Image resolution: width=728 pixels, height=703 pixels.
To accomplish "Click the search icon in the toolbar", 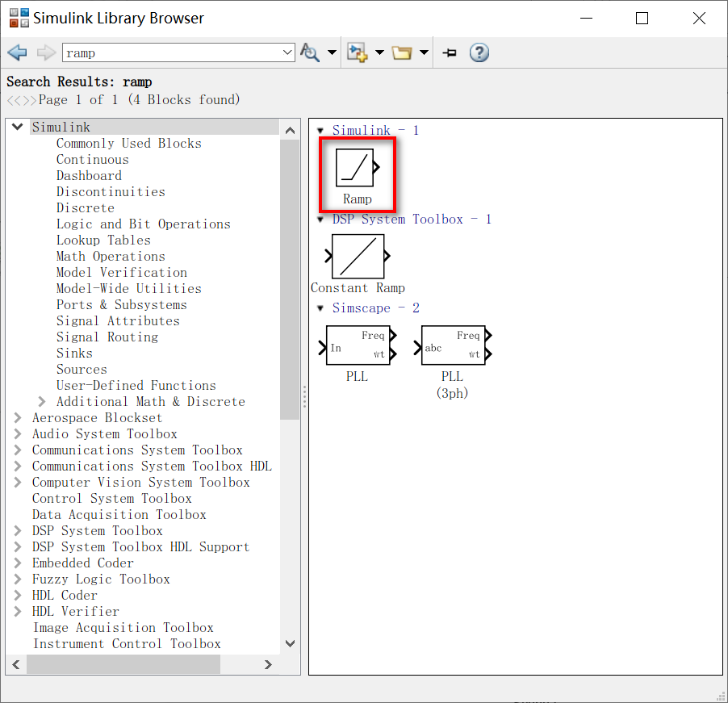I will pyautogui.click(x=310, y=52).
